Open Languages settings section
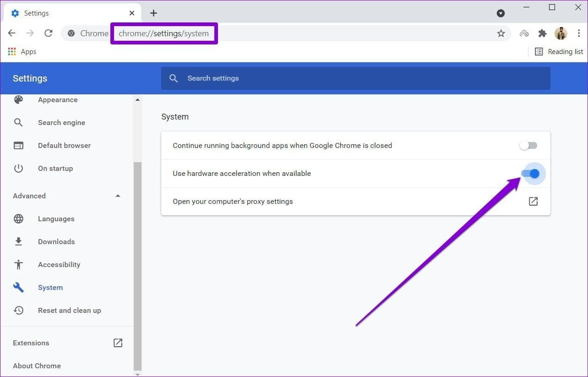588x377 pixels. click(x=56, y=219)
